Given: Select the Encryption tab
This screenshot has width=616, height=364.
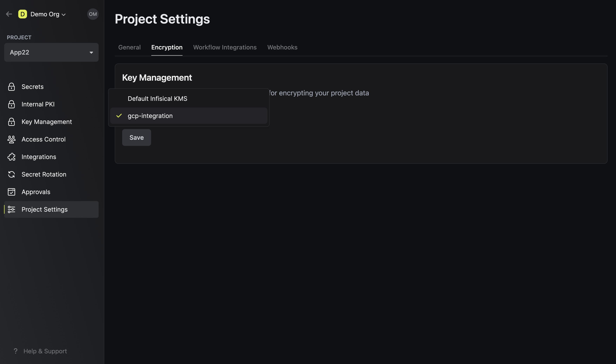Looking at the screenshot, I should 167,47.
